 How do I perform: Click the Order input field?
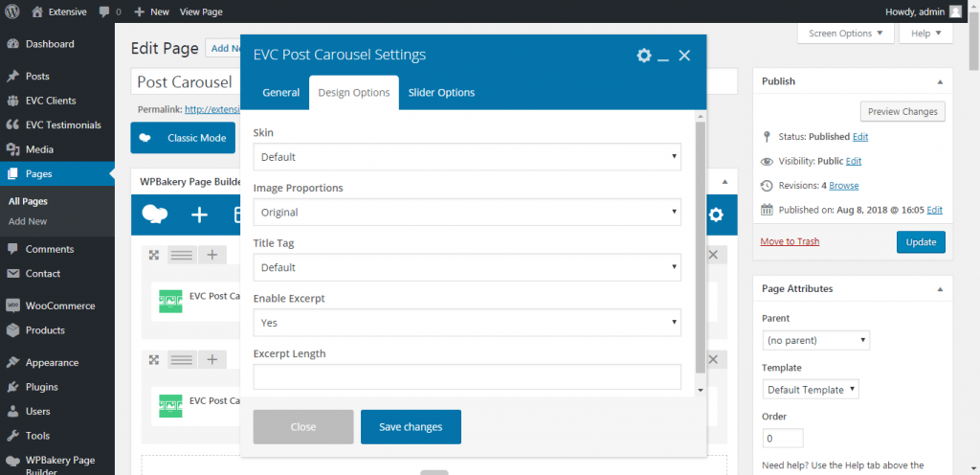pyautogui.click(x=783, y=438)
